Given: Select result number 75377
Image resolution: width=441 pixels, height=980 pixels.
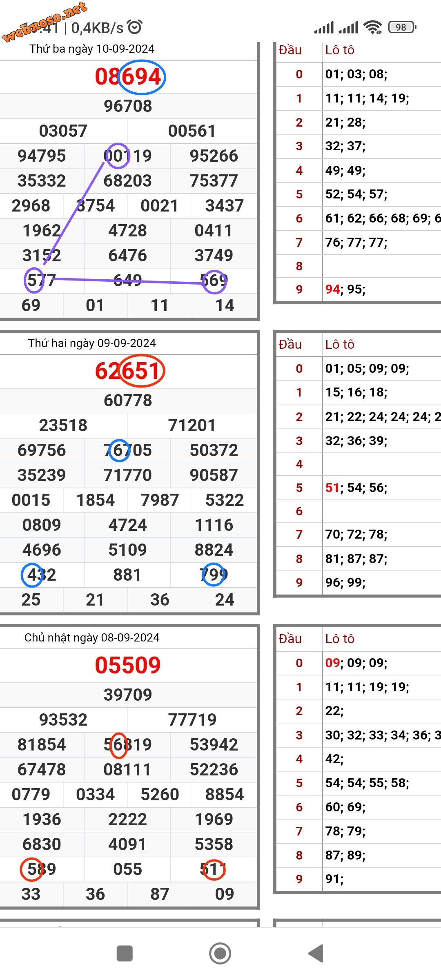Looking at the screenshot, I should point(214,181).
